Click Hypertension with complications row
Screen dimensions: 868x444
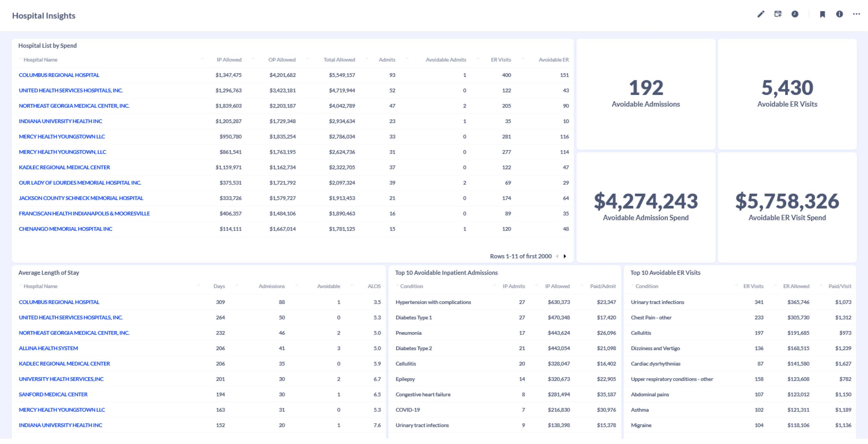pyautogui.click(x=505, y=302)
